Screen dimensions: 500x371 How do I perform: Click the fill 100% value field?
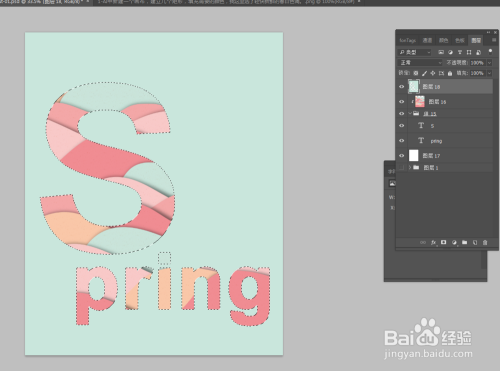477,73
